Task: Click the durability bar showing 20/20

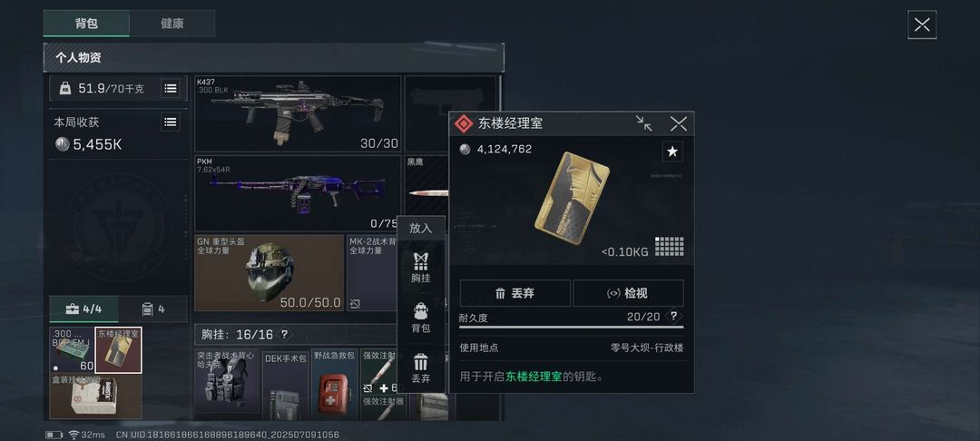Action: tap(572, 327)
